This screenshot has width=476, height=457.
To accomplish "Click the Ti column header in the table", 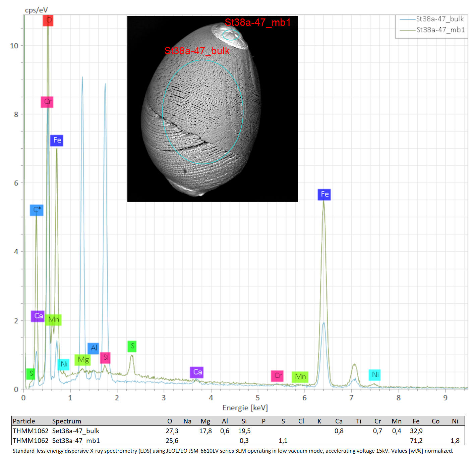I will pyautogui.click(x=359, y=421).
